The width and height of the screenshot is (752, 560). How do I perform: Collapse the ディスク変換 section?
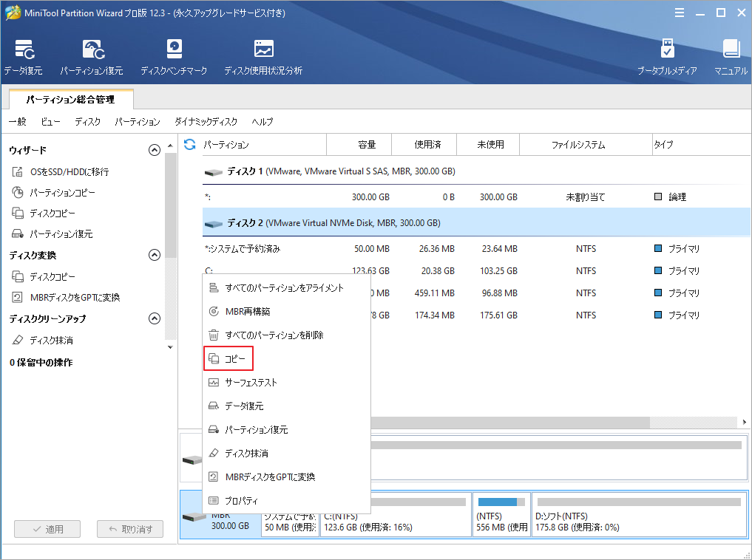(155, 255)
